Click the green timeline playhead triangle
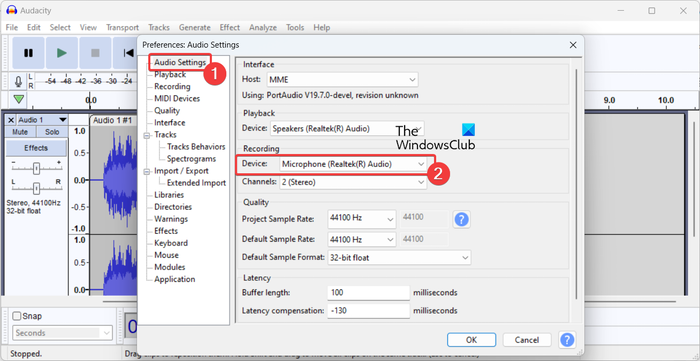The image size is (700, 361). tap(19, 99)
